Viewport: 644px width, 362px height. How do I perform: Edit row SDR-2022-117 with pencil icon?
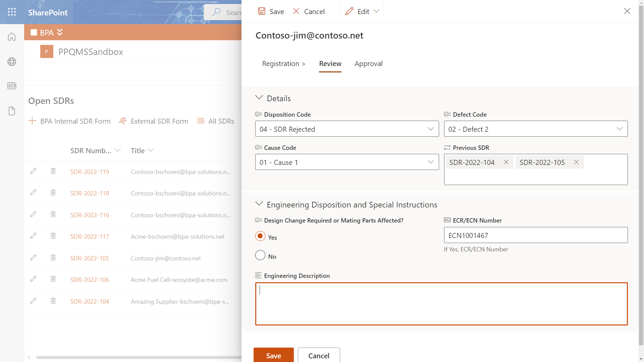33,236
